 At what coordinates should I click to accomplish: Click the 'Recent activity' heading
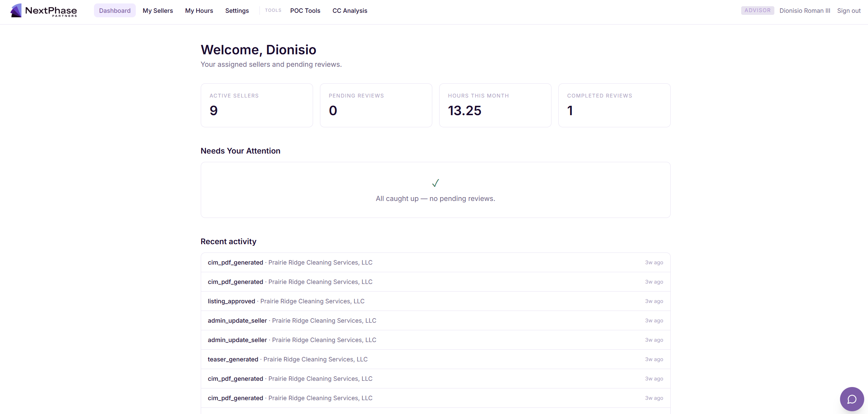click(228, 241)
